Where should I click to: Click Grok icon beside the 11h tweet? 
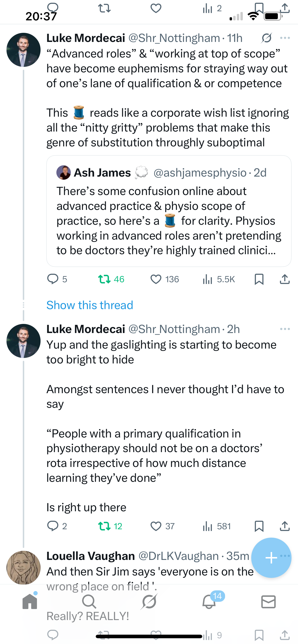click(x=266, y=38)
